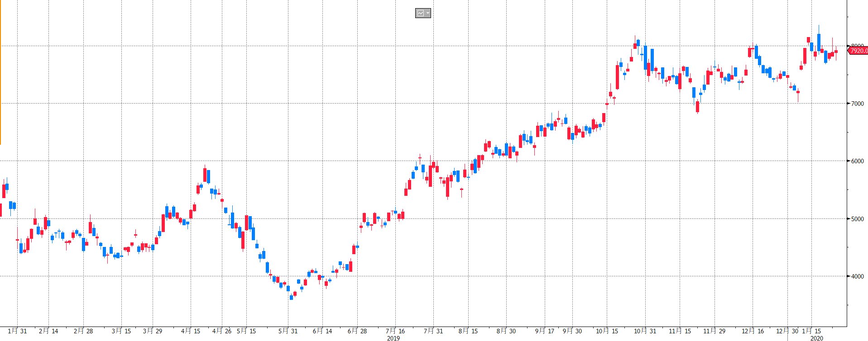Click the line chart icon at top
The height and width of the screenshot is (341, 868).
click(x=421, y=13)
